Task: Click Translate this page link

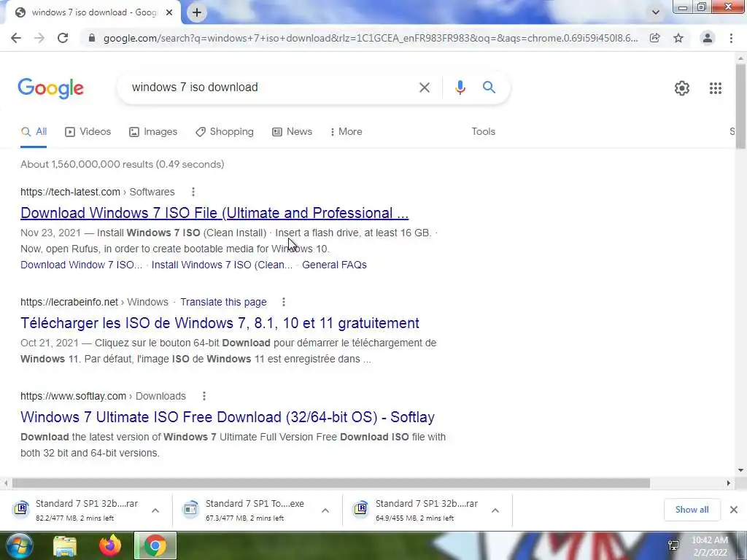Action: (223, 302)
